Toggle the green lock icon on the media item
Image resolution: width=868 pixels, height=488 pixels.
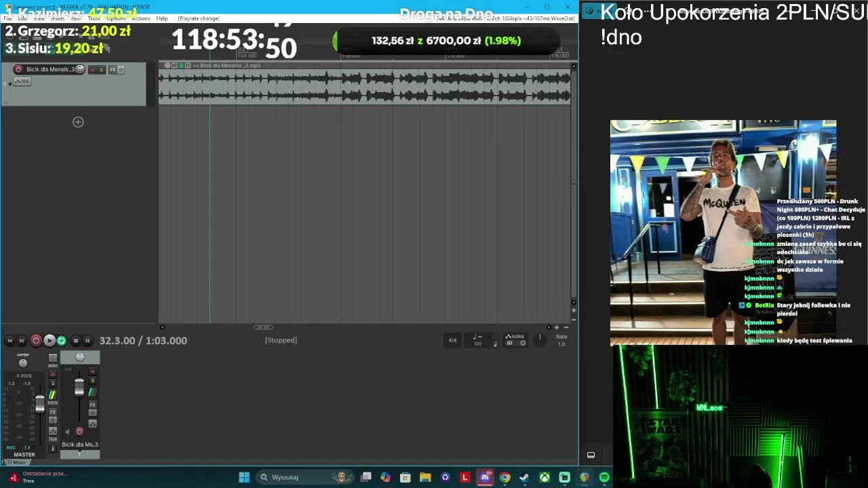pos(180,66)
